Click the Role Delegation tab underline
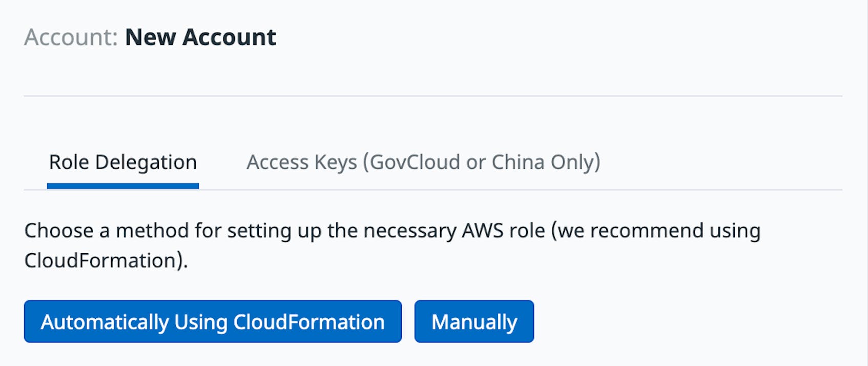The height and width of the screenshot is (366, 868). 122,187
